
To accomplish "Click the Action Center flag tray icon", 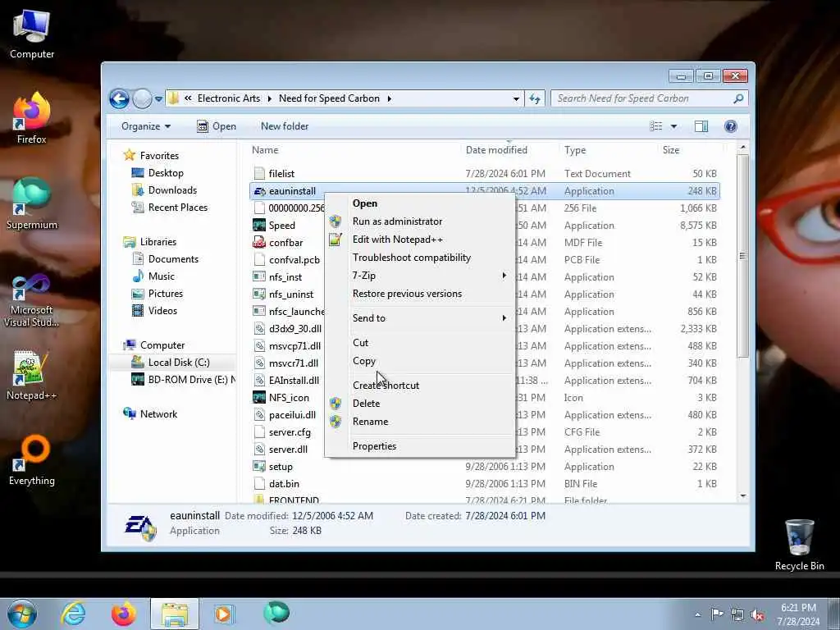I will (717, 614).
